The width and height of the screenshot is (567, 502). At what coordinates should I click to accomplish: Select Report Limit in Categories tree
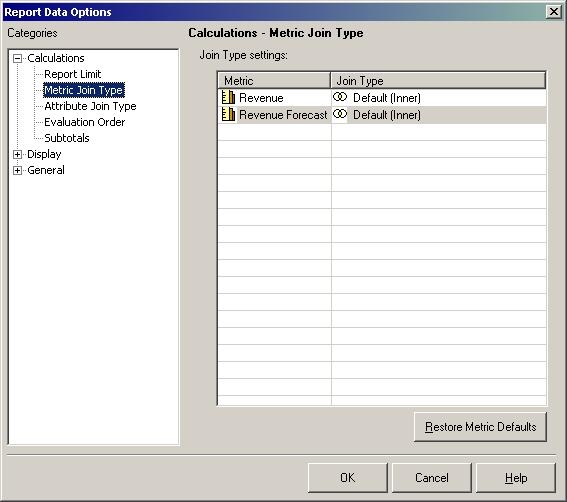72,74
